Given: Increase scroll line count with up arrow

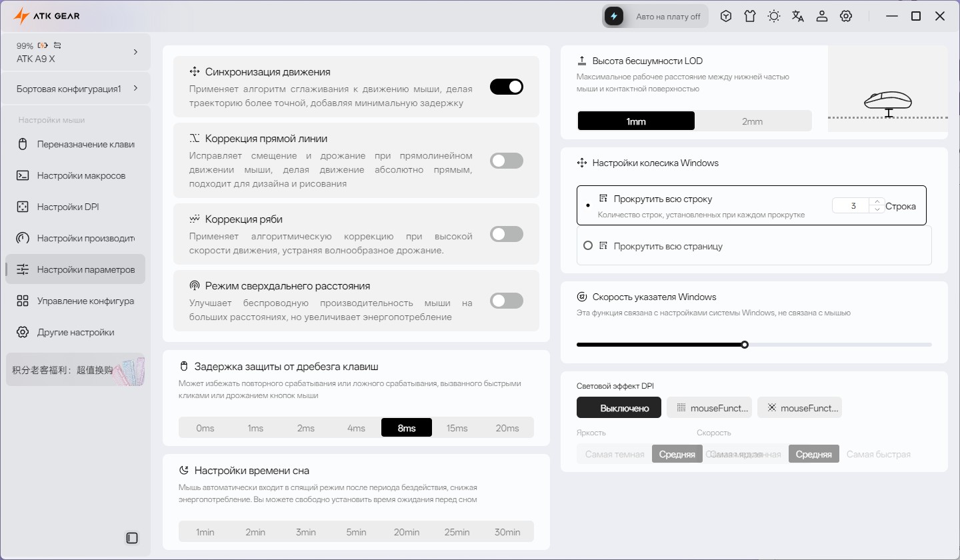Looking at the screenshot, I should [877, 201].
